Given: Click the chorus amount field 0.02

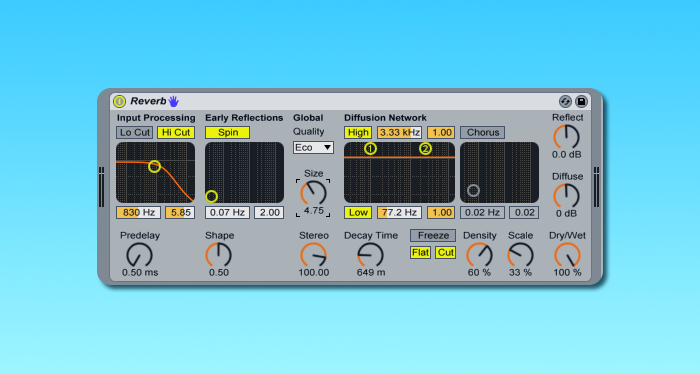Looking at the screenshot, I should pyautogui.click(x=524, y=212).
